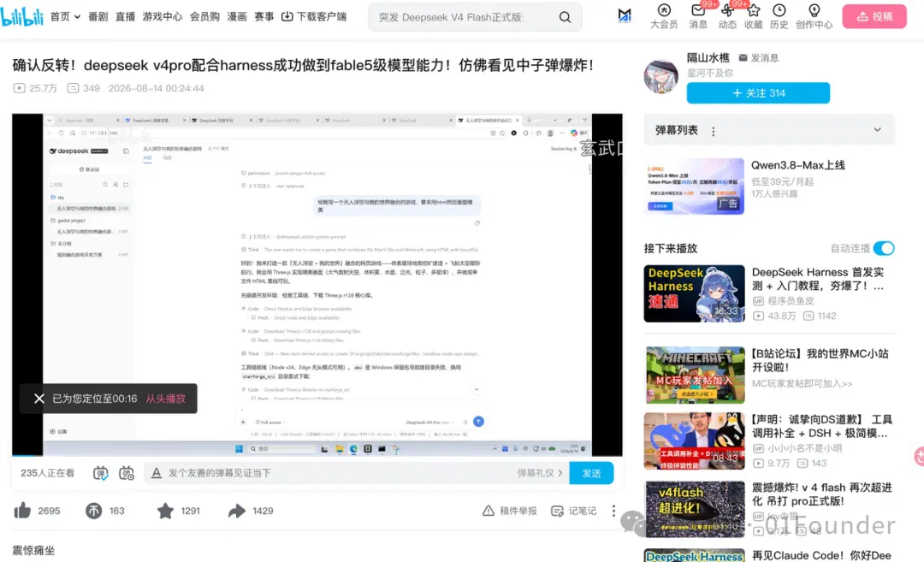Open 会员购 in top navigation
Image resolution: width=924 pixels, height=562 pixels.
204,16
